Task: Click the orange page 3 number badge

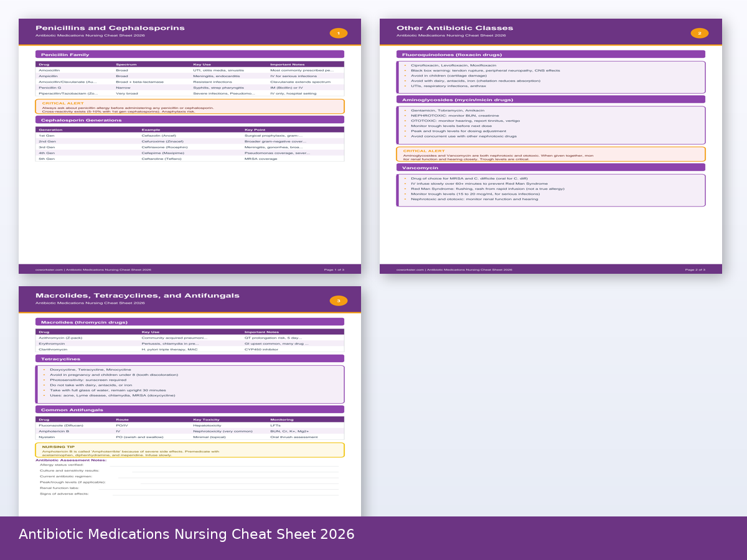Action: tap(338, 301)
